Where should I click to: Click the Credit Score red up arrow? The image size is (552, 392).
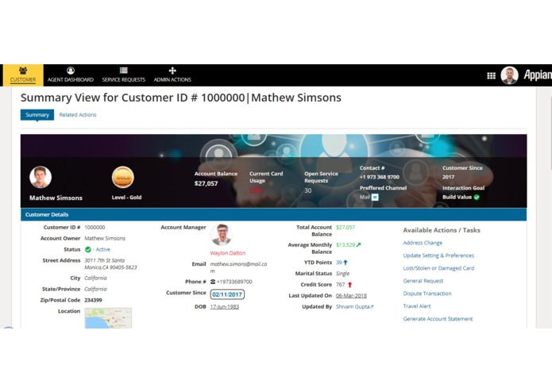coord(350,284)
